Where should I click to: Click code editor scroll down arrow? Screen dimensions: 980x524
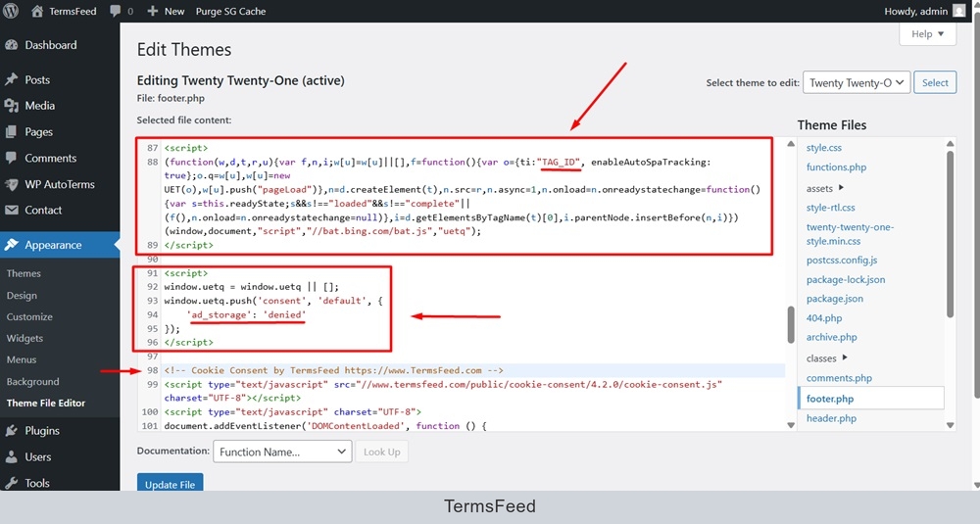[791, 425]
